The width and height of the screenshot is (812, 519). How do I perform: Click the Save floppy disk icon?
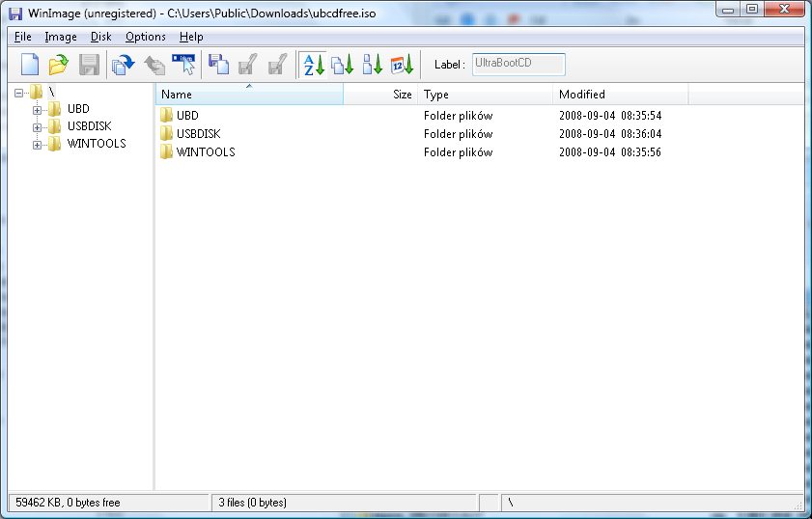pos(89,65)
